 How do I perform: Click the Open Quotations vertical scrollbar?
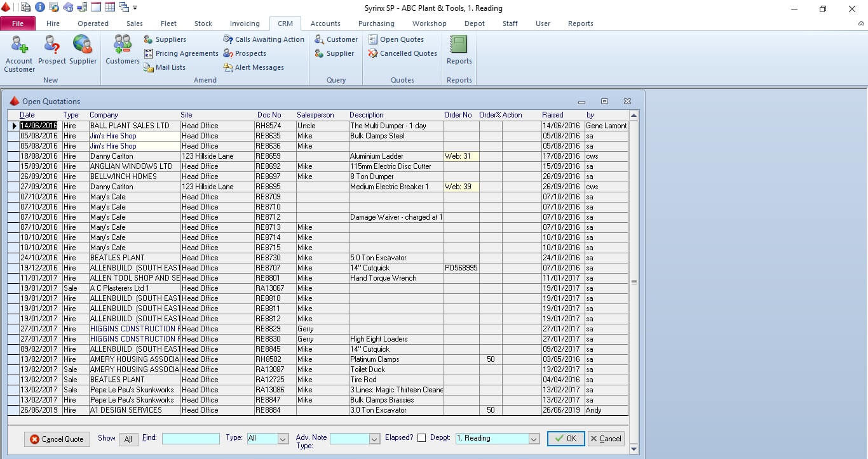point(634,282)
